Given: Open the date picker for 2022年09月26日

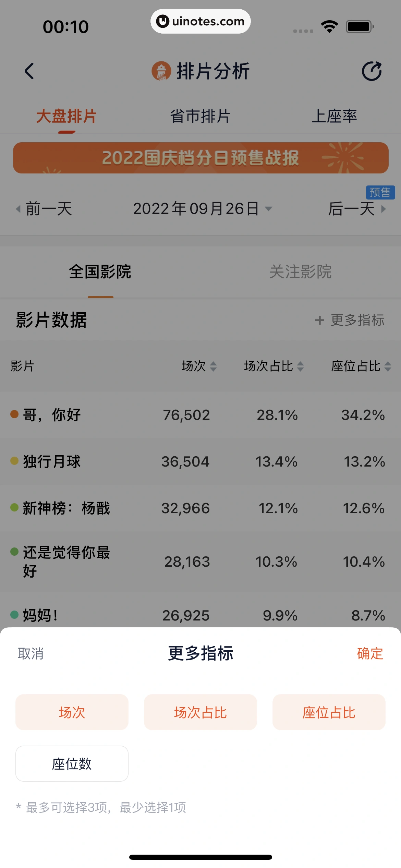Looking at the screenshot, I should [202, 208].
